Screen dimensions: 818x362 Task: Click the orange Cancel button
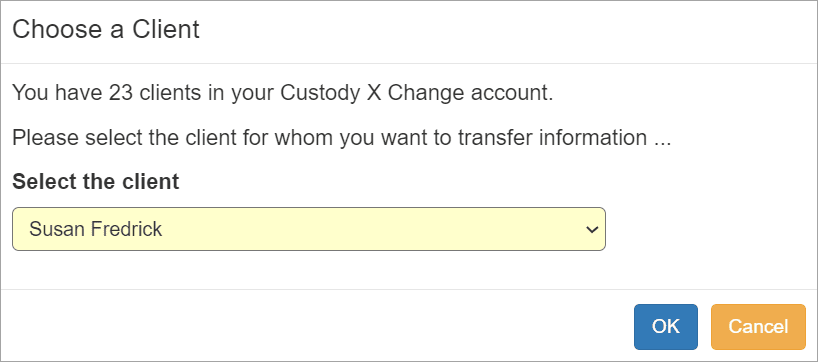[x=758, y=327]
